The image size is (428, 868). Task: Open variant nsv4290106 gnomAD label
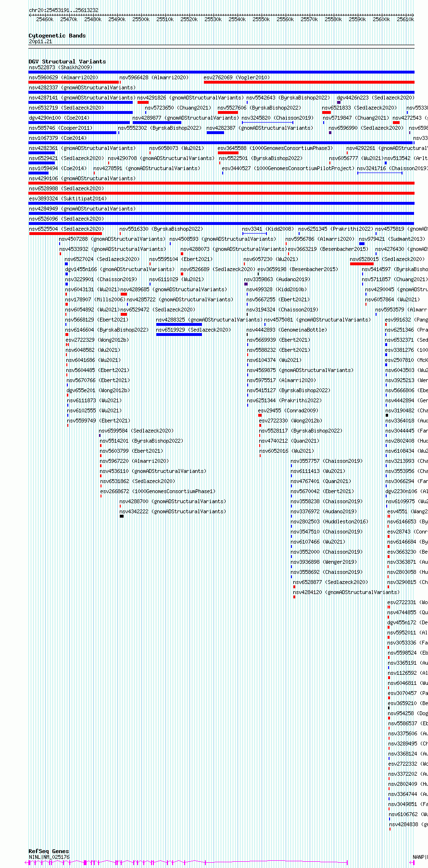(x=82, y=178)
